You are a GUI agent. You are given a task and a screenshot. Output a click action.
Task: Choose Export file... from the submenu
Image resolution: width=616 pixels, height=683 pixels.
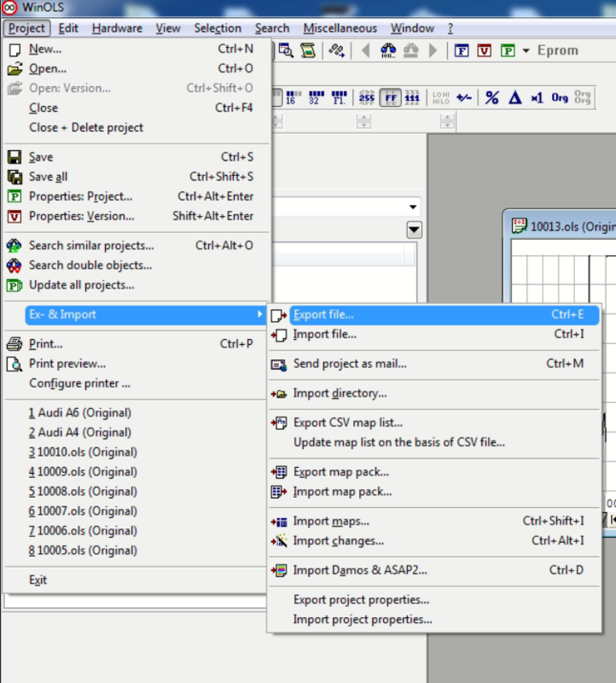[x=323, y=315]
